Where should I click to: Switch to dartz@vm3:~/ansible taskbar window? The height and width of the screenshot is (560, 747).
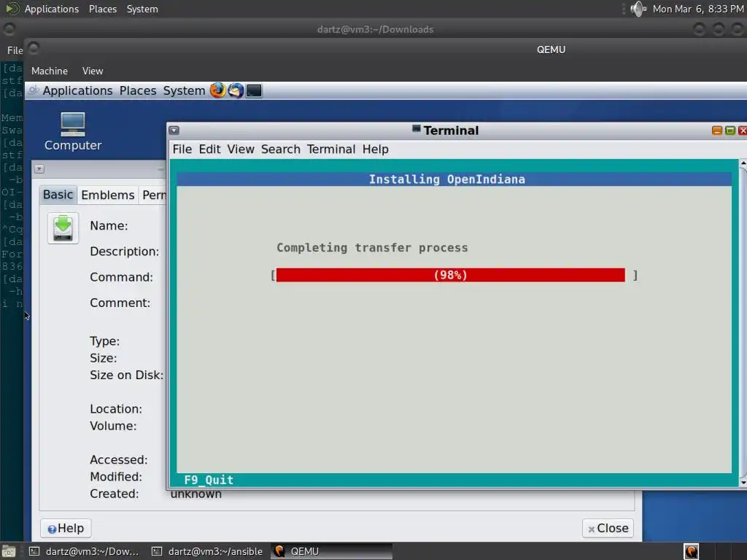pos(208,551)
